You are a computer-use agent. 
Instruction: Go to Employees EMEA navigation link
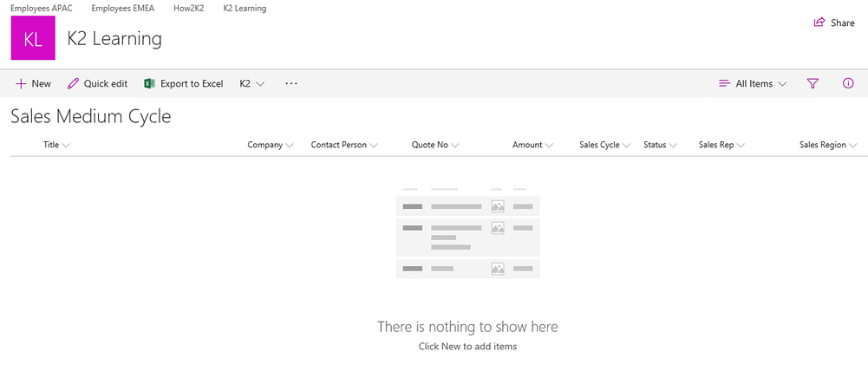point(123,9)
